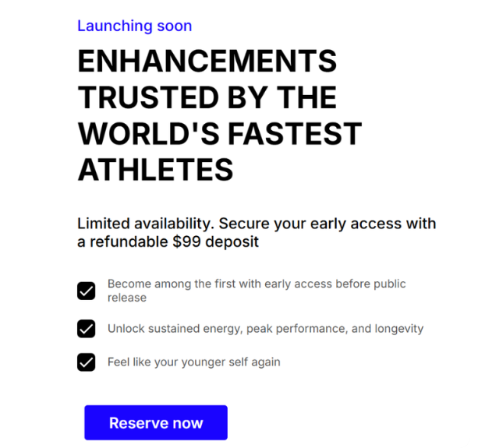The image size is (485, 448).
Task: Click the checkmark icon beside early access text
Action: [87, 291]
